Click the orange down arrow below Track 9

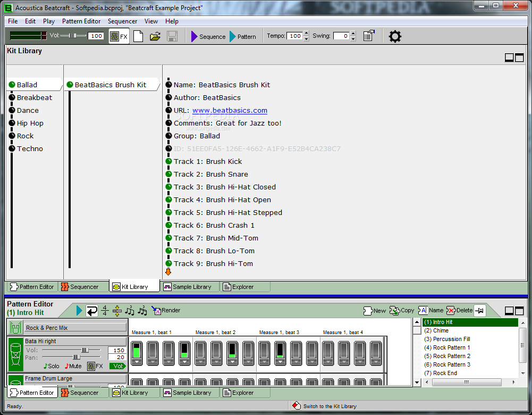click(x=168, y=272)
